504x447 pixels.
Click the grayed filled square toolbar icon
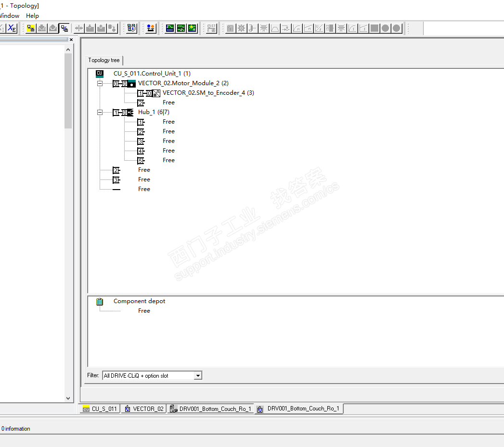click(375, 28)
